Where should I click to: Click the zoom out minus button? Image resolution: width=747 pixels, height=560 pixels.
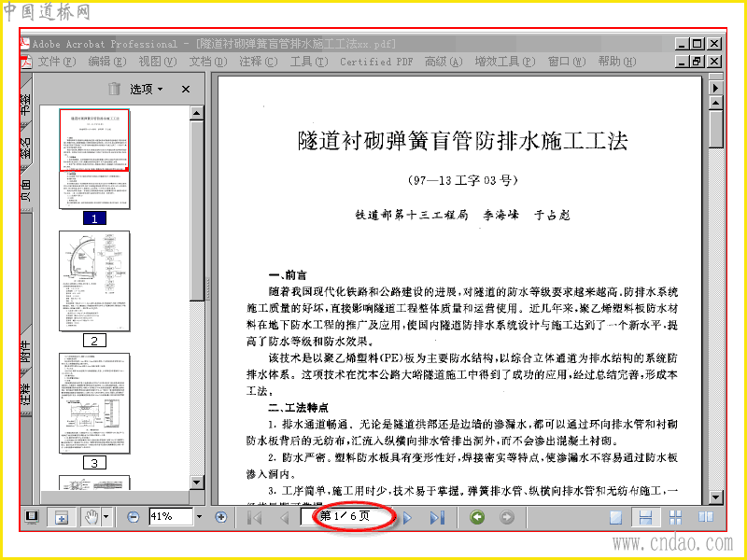(x=134, y=517)
